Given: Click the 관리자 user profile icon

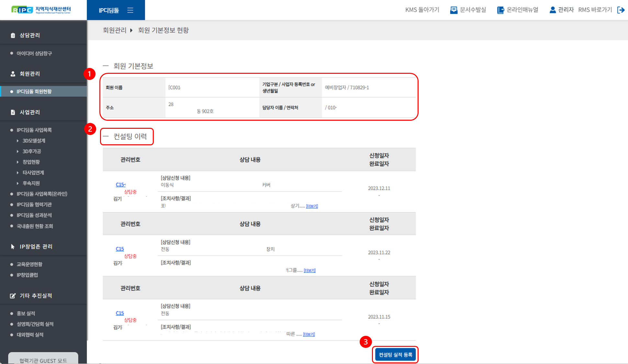Looking at the screenshot, I should [x=553, y=10].
